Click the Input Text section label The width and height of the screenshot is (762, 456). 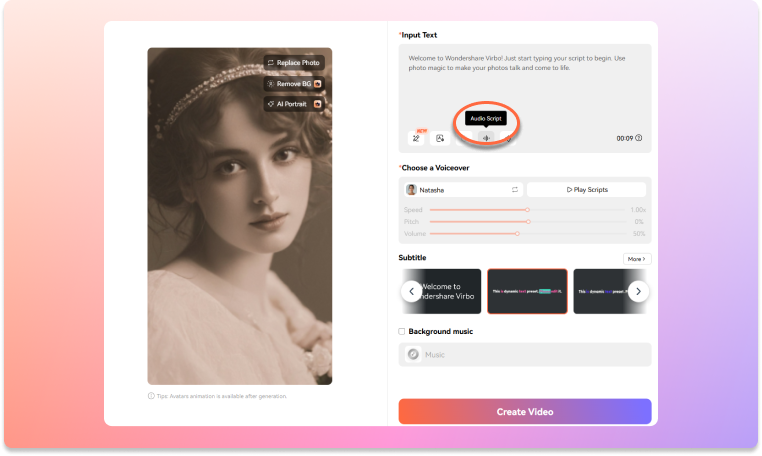418,35
